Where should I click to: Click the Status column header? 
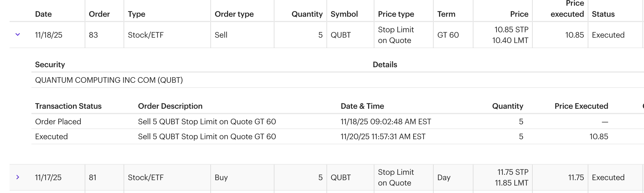click(603, 14)
